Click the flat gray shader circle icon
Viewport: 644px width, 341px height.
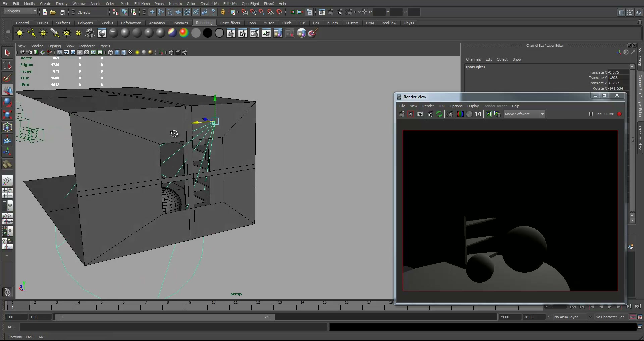point(196,33)
